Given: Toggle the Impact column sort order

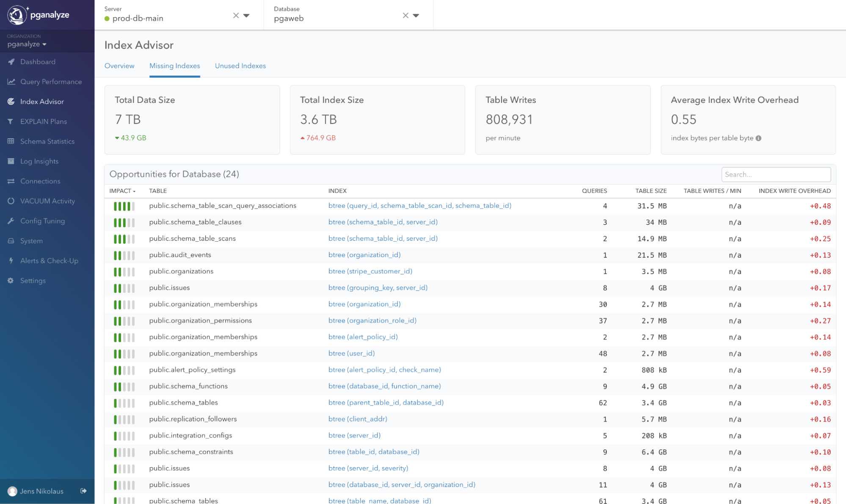Looking at the screenshot, I should [x=122, y=191].
